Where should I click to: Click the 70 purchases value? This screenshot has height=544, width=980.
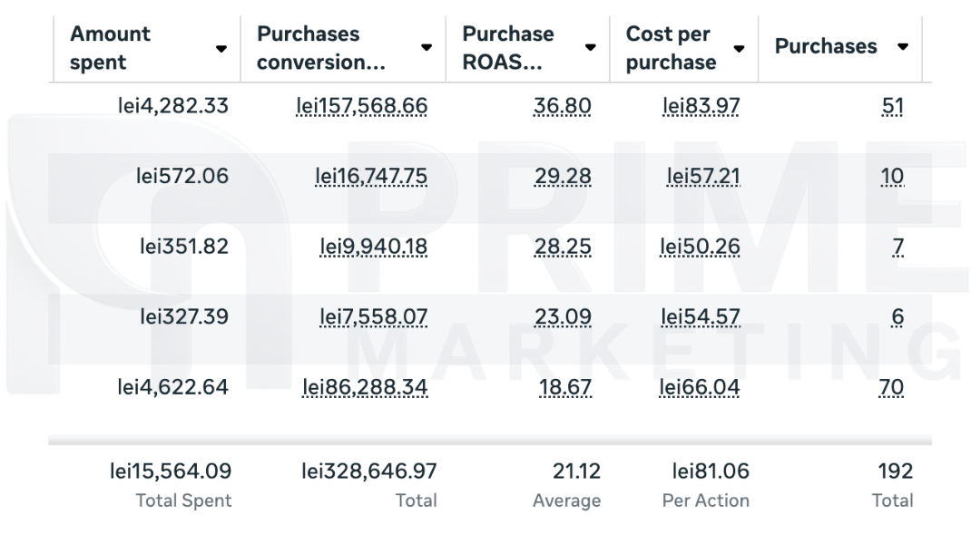pos(892,388)
